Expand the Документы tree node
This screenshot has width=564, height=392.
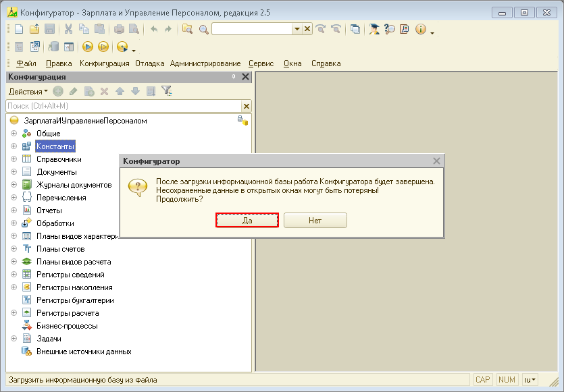coord(14,172)
